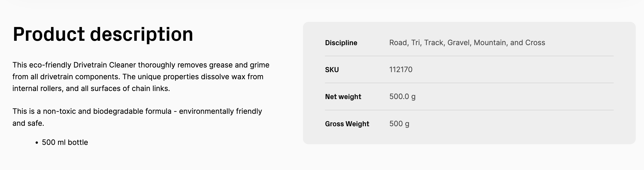Click the "Discipline" row label
644x170 pixels.
coord(341,43)
